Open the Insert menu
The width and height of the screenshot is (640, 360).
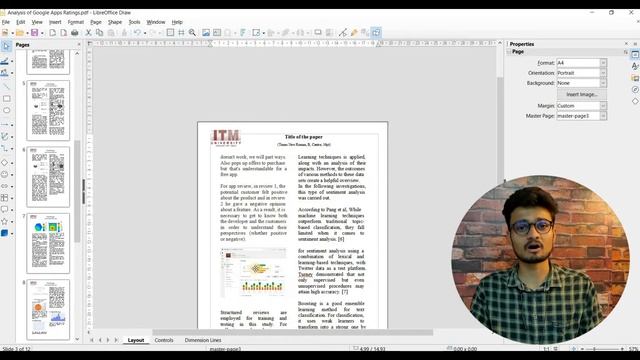(x=55, y=22)
